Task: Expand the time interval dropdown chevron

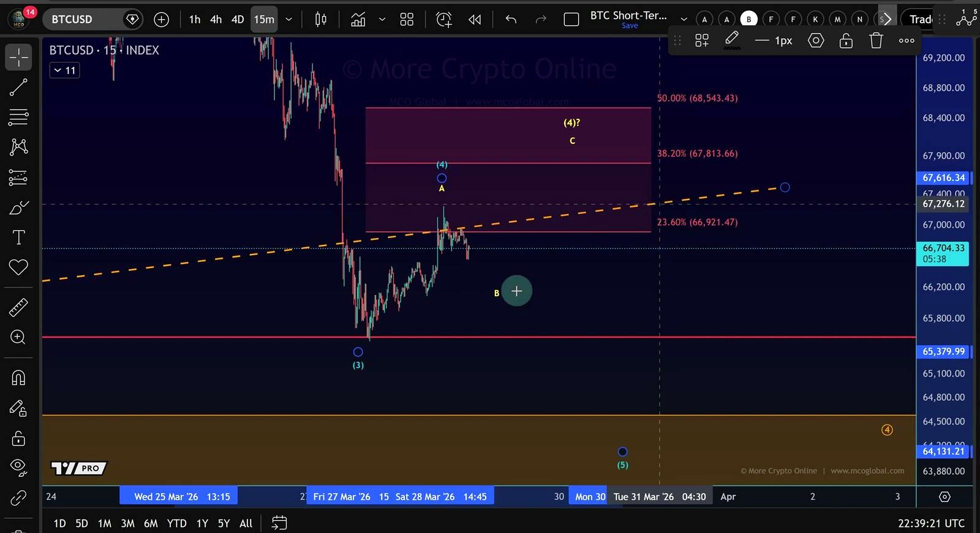Action: click(x=288, y=20)
